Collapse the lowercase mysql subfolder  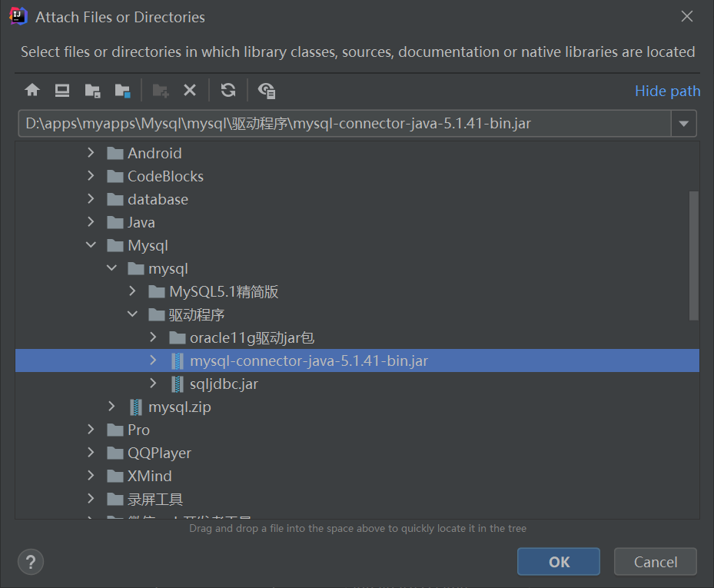(x=111, y=268)
